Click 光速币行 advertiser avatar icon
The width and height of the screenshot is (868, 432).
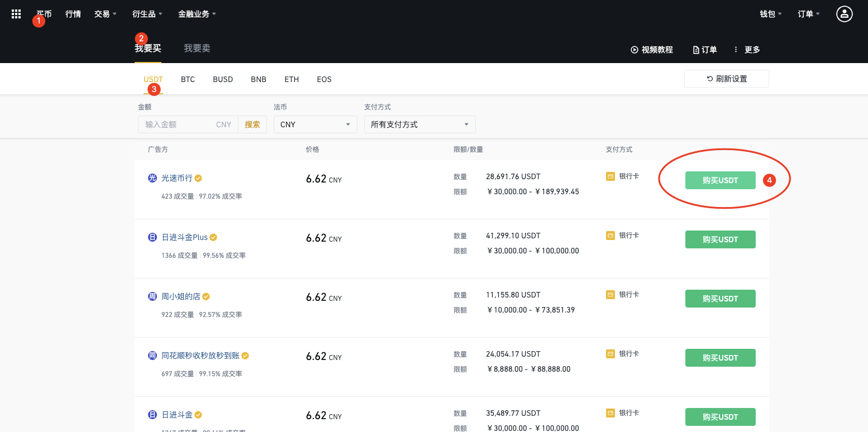click(x=152, y=178)
